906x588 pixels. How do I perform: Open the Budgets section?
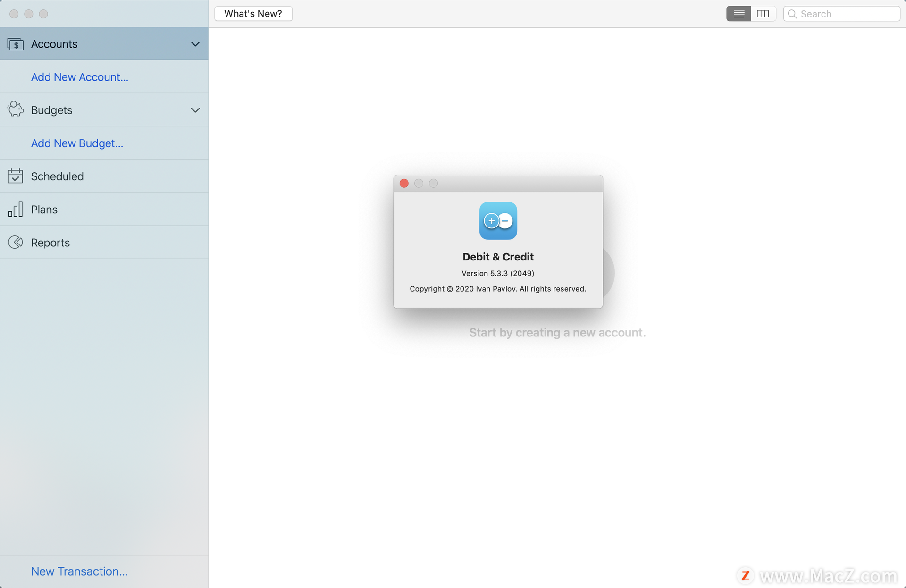click(x=104, y=110)
